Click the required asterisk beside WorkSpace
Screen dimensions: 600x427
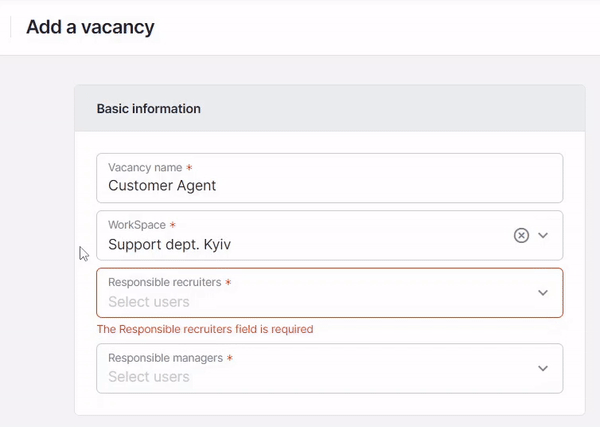click(x=173, y=225)
